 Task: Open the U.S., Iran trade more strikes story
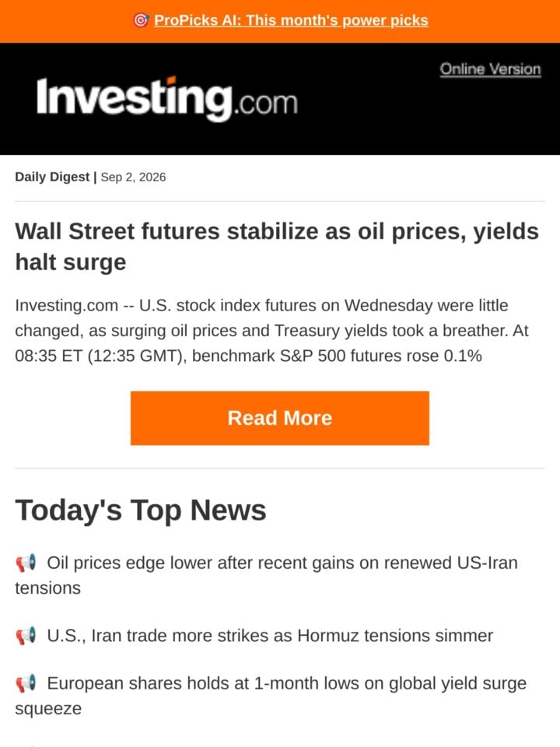pos(270,636)
